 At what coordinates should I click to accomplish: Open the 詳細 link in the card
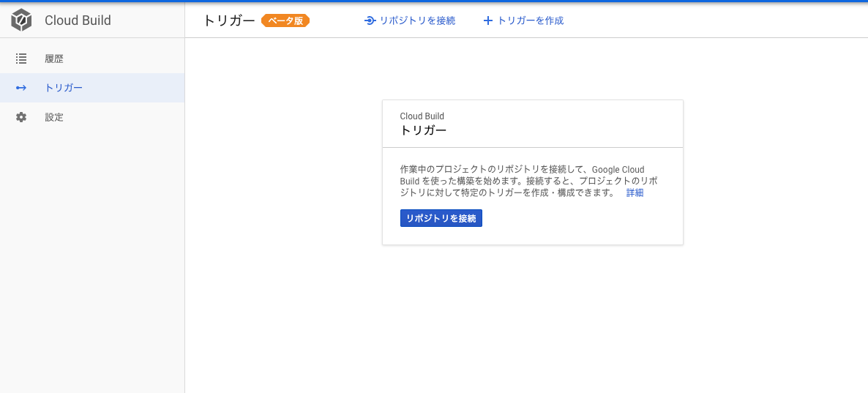tap(635, 193)
